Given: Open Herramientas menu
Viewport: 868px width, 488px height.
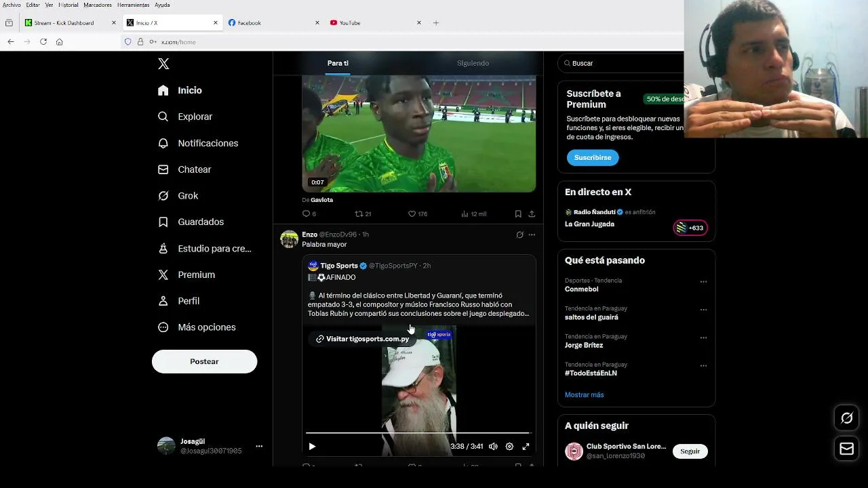Looking at the screenshot, I should 133,5.
